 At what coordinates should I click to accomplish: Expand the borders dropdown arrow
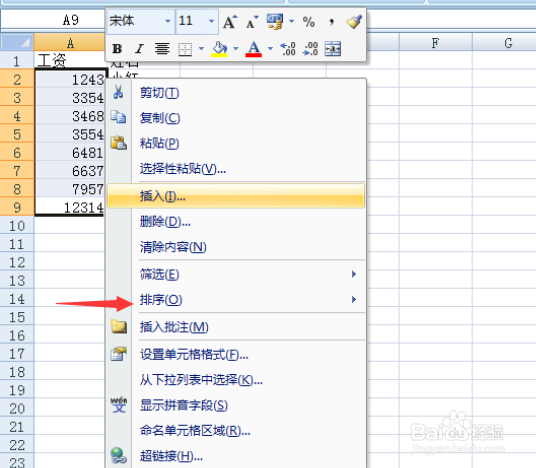(201, 49)
